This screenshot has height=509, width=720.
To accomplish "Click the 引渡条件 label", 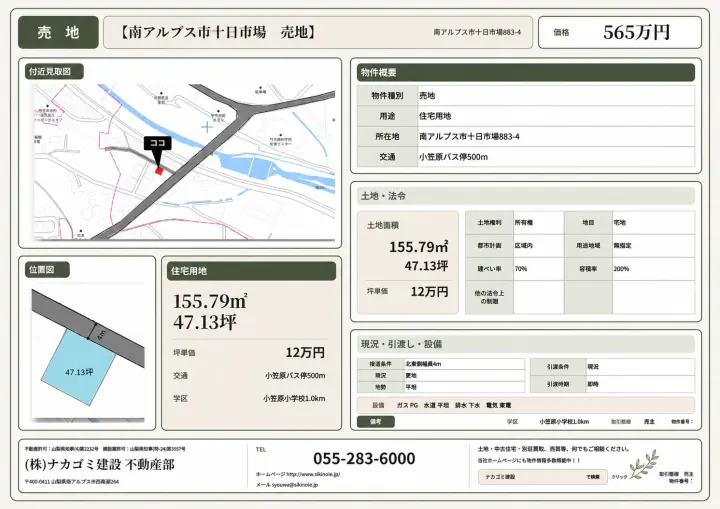I will 558,367.
